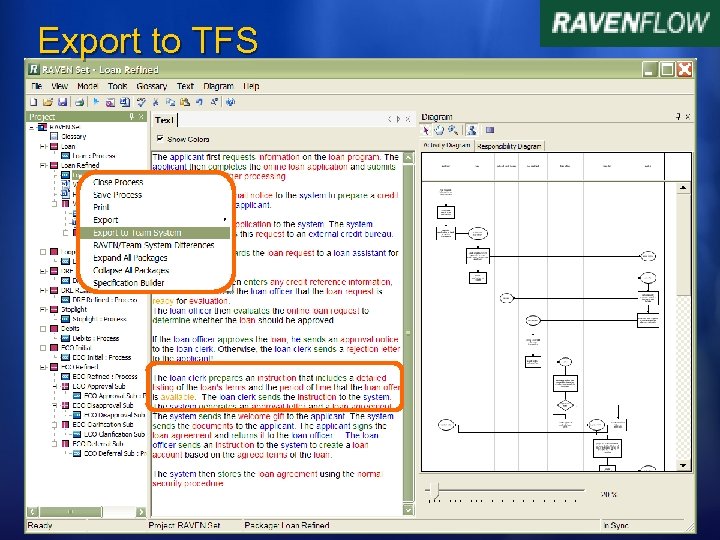The height and width of the screenshot is (540, 720).
Task: Close the Diagram panel with its X icon
Action: coord(687,117)
